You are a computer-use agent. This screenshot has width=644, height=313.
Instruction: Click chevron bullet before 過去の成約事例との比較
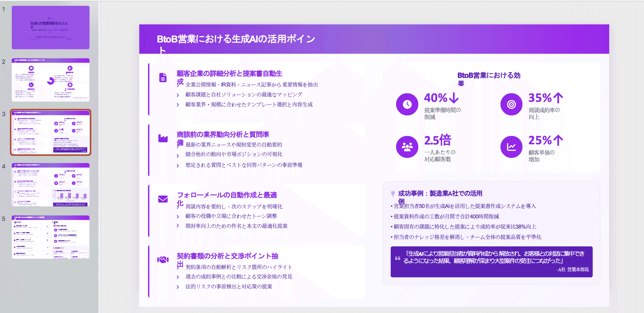tap(178, 277)
